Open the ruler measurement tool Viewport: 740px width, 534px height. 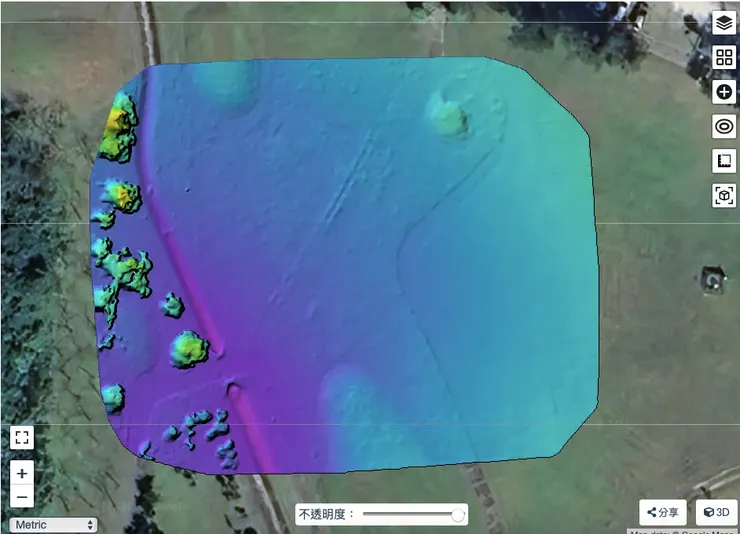(724, 161)
